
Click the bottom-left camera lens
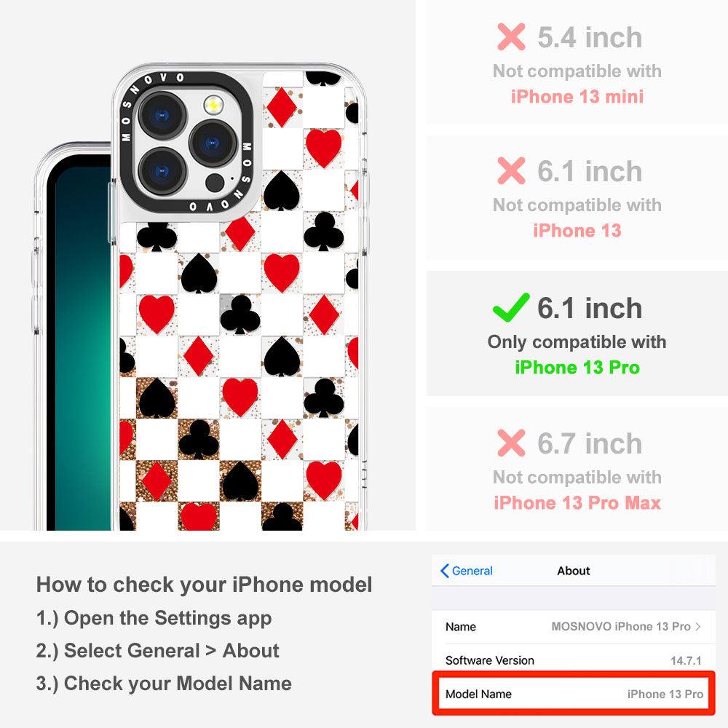pyautogui.click(x=162, y=172)
